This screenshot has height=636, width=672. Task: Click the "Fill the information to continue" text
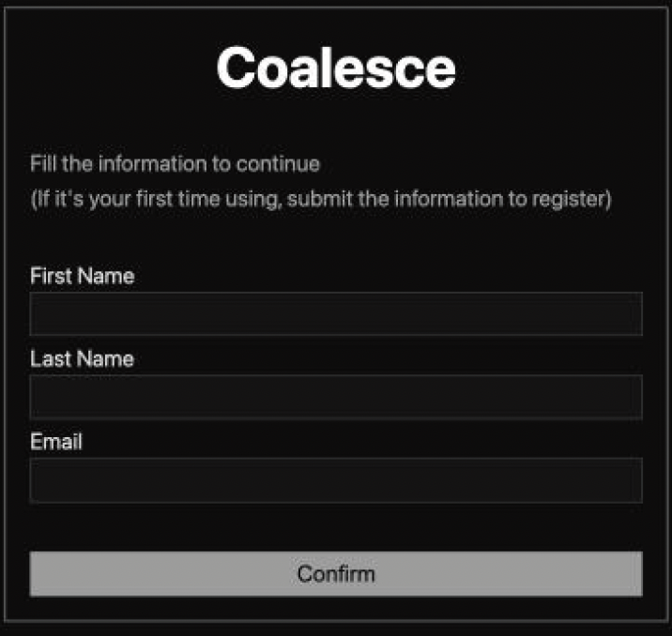coord(176,164)
